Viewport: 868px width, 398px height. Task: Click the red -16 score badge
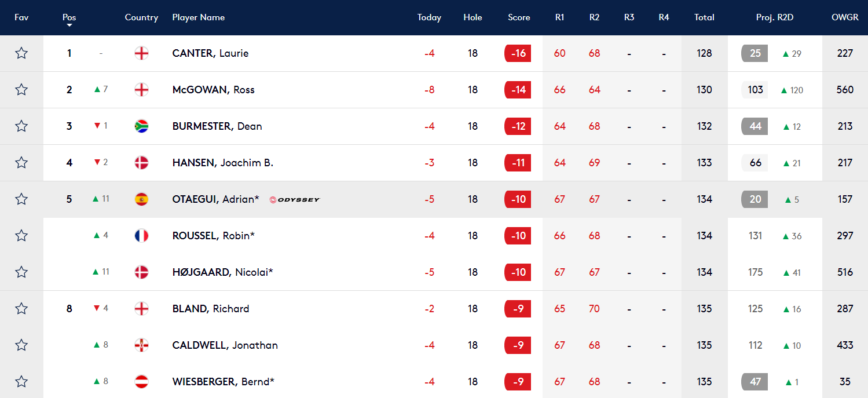click(518, 53)
